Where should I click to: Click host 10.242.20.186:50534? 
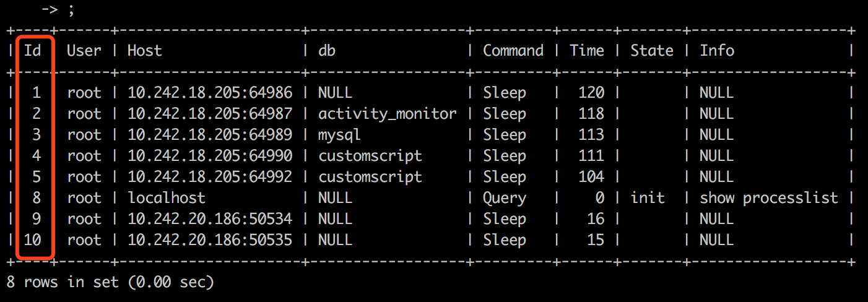210,219
